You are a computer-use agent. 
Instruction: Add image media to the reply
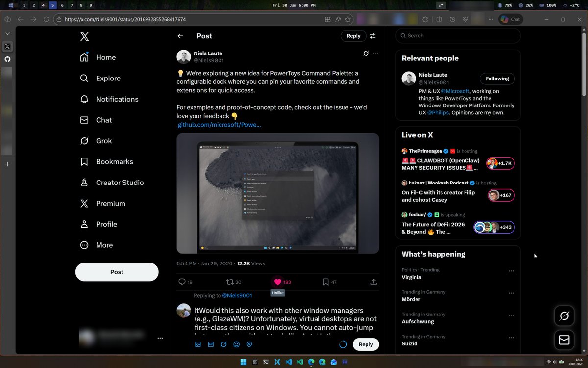(x=198, y=344)
